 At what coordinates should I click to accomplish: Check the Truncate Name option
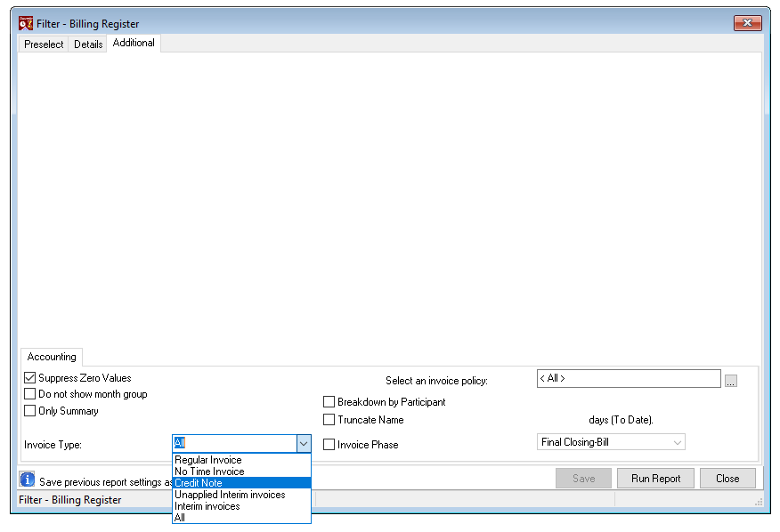pos(329,420)
